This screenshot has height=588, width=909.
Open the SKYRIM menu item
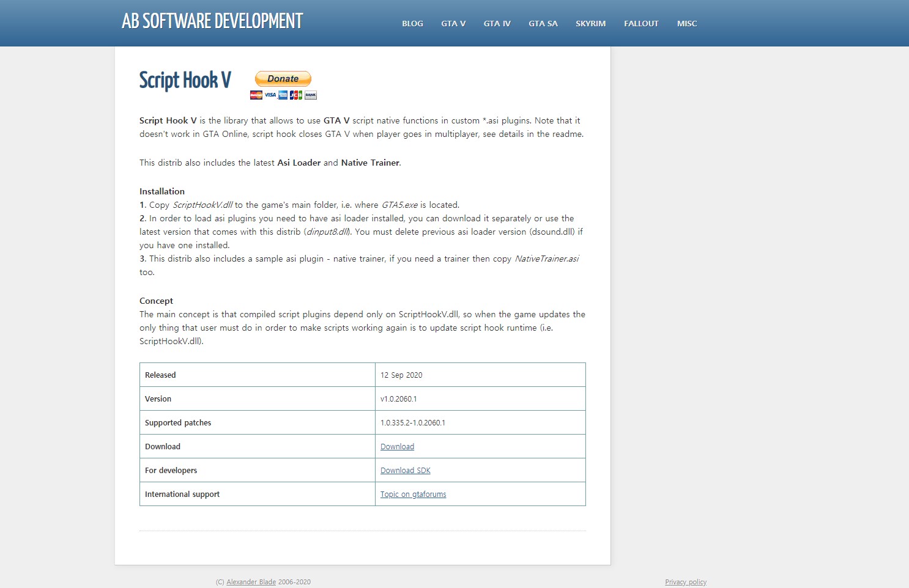coord(590,24)
